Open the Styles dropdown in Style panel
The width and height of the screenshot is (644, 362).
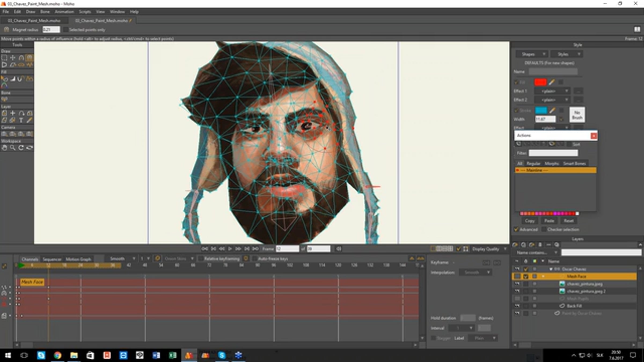(x=567, y=54)
